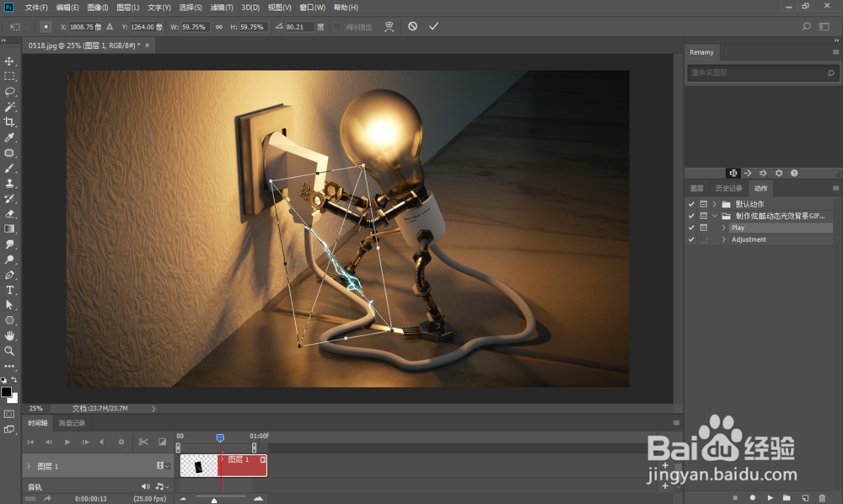Split clip at playhead with scissors
843x504 pixels.
coord(143,442)
